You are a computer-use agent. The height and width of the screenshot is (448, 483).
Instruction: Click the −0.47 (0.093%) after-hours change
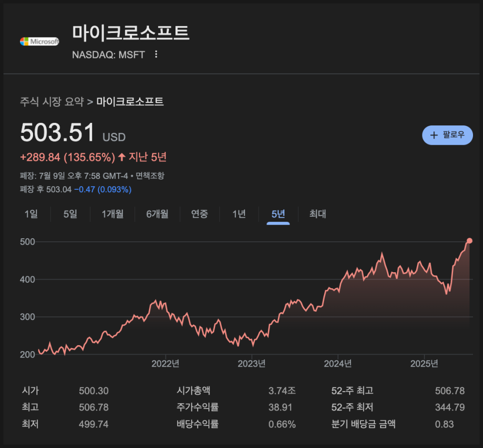tap(103, 189)
